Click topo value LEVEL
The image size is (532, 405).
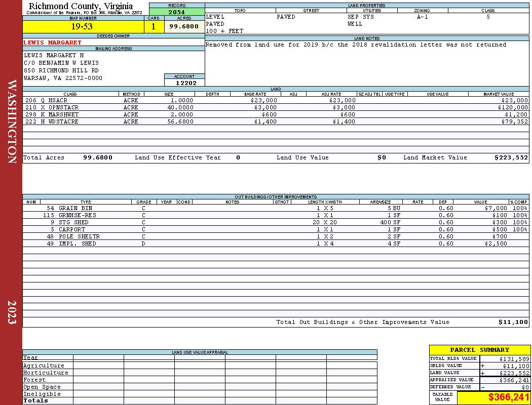point(215,17)
